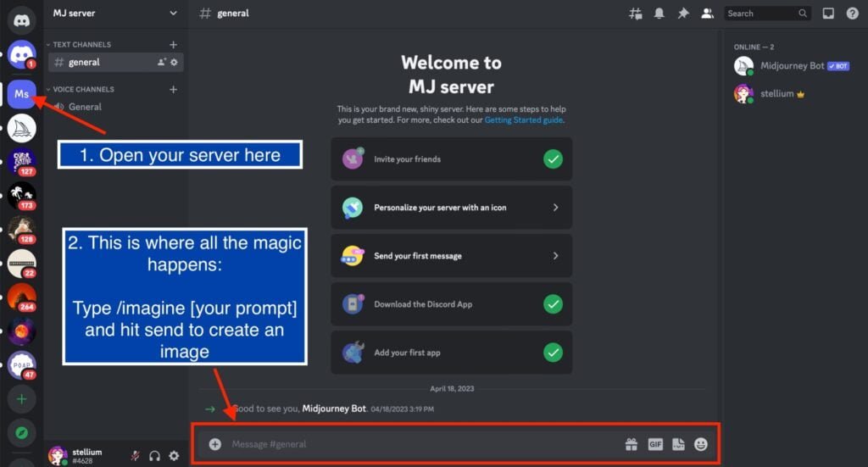Toggle microphone mute in user panel
This screenshot has width=868, height=467.
pos(135,456)
